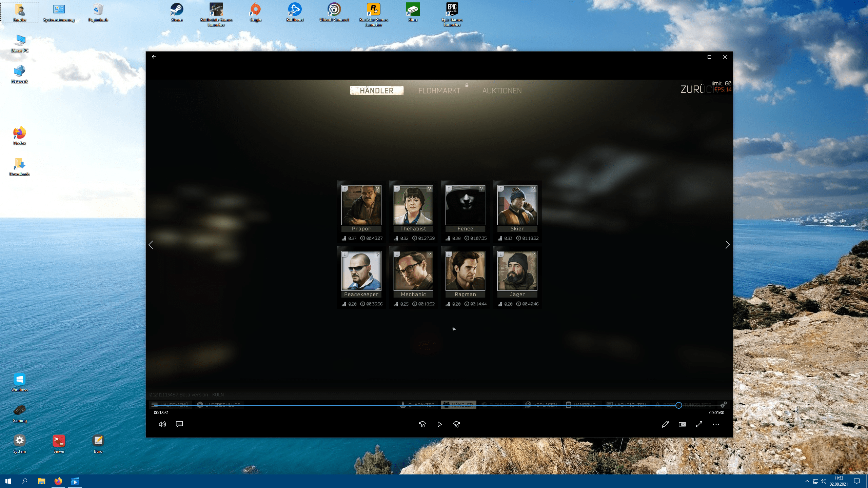
Task: Select the Therapist trader portrait
Action: (413, 205)
